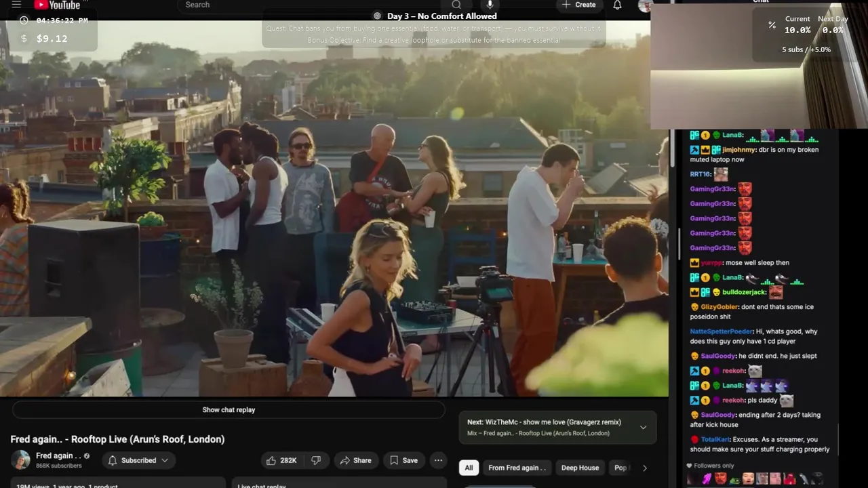Save the video to a playlist
The image size is (868, 488).
[x=403, y=460]
